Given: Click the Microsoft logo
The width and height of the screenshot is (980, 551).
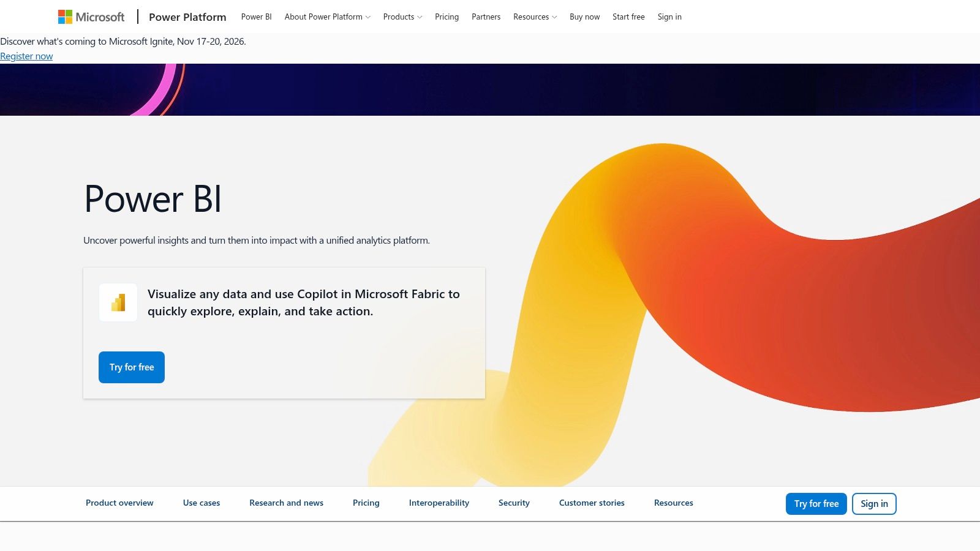Looking at the screenshot, I should [x=91, y=17].
